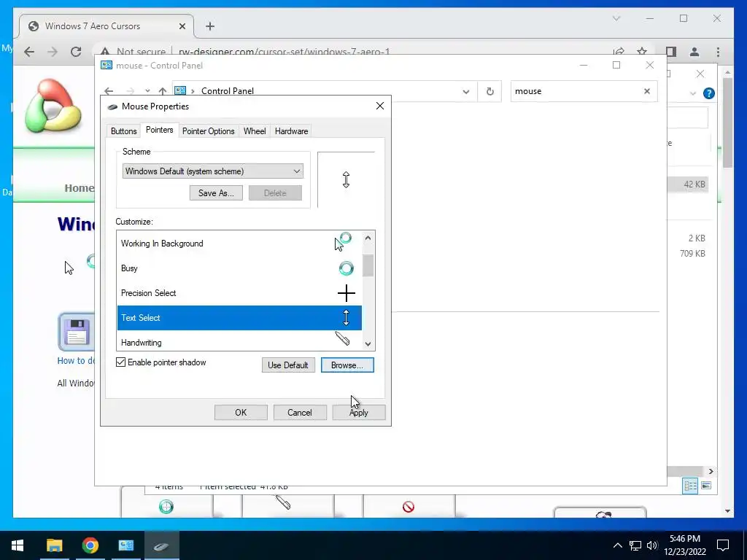Open the notification center

(723, 545)
